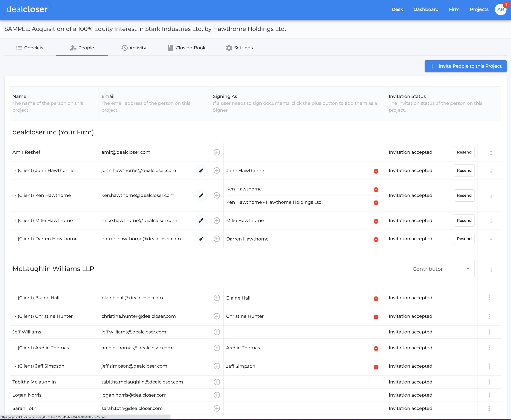Screen dimensions: 511x420
Task: Open more options for Archie Thomas
Action: (489, 348)
